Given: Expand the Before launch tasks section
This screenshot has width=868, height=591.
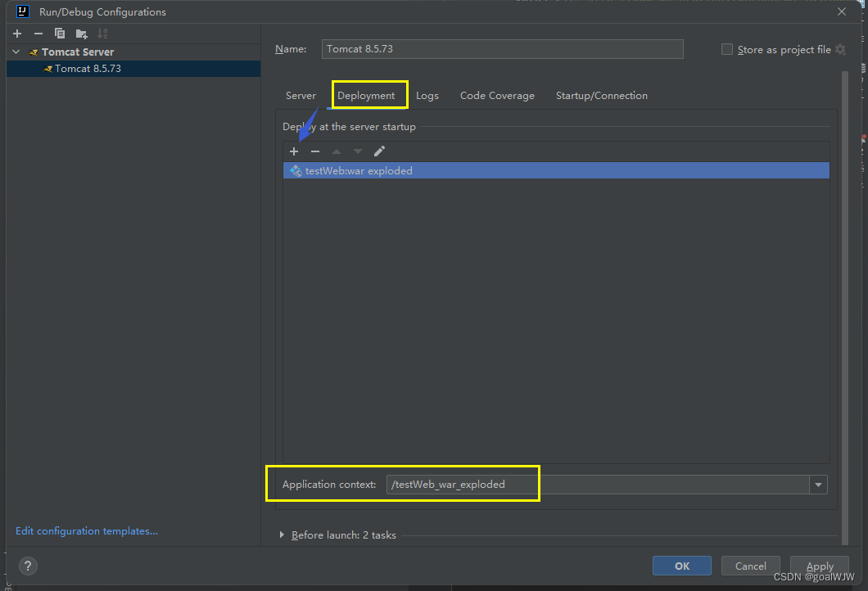Looking at the screenshot, I should (282, 535).
